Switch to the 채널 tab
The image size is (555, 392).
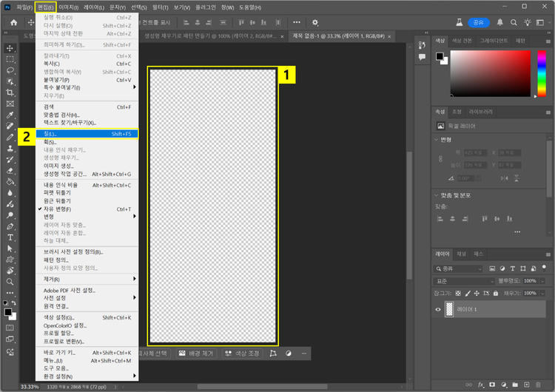coord(461,254)
